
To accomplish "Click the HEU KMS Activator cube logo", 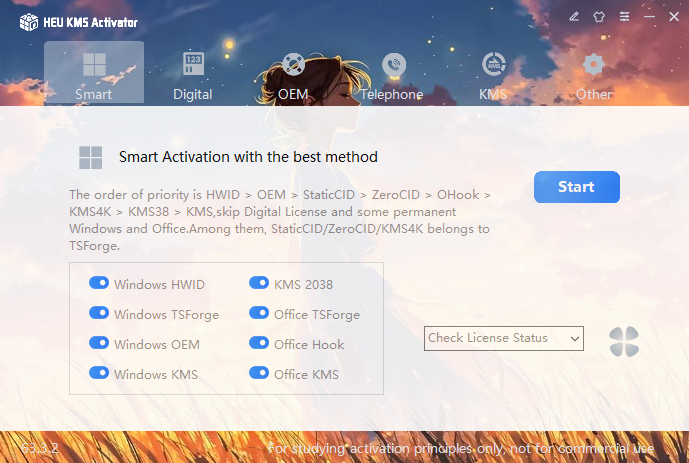I will click(x=29, y=22).
